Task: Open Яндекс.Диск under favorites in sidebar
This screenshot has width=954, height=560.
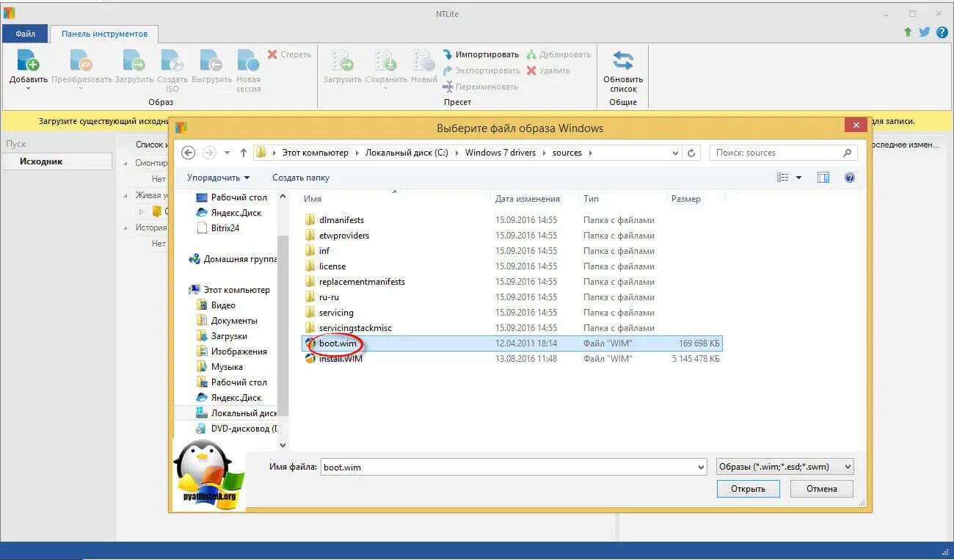Action: point(229,213)
